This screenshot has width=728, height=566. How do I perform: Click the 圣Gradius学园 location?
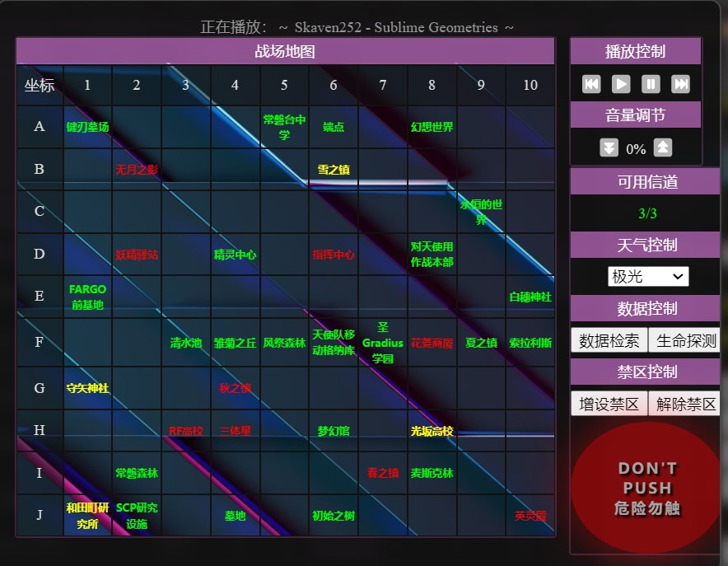click(383, 343)
